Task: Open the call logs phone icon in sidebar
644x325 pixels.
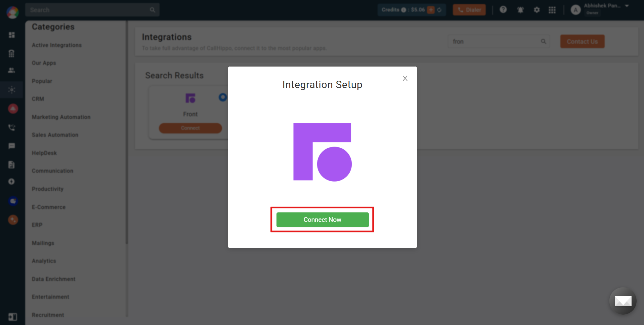Action: point(12,127)
